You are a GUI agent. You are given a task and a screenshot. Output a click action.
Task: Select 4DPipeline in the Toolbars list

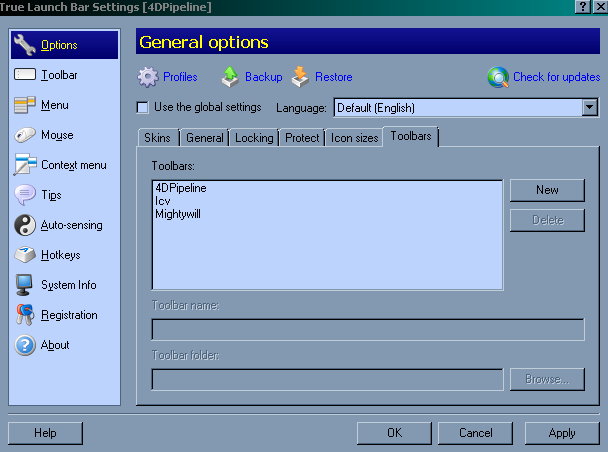[181, 188]
